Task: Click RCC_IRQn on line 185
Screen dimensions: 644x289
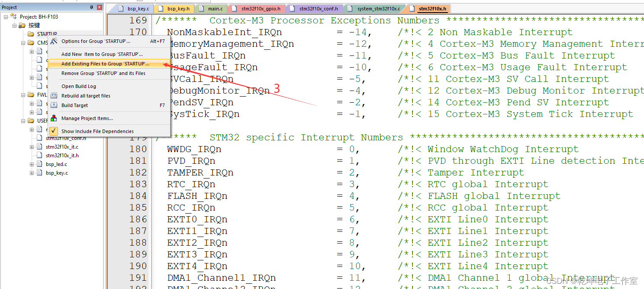Action: pyautogui.click(x=191, y=208)
